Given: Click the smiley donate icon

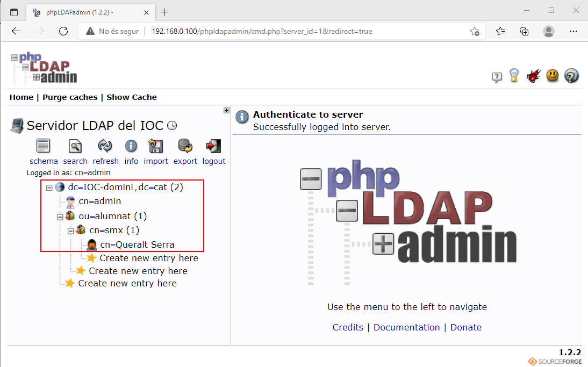Looking at the screenshot, I should (553, 76).
